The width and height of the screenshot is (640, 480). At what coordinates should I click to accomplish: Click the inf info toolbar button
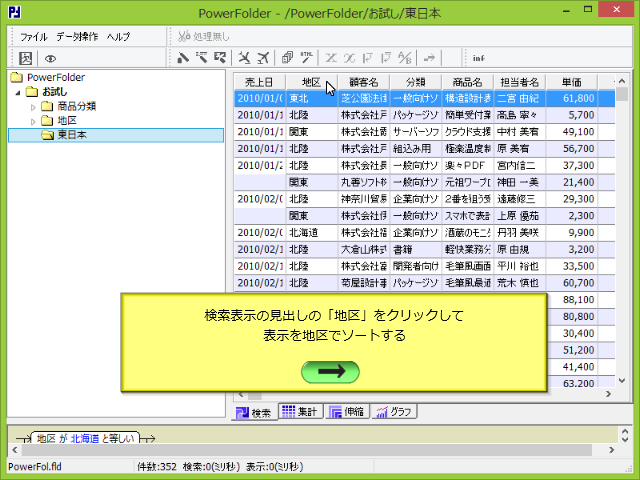[x=478, y=58]
